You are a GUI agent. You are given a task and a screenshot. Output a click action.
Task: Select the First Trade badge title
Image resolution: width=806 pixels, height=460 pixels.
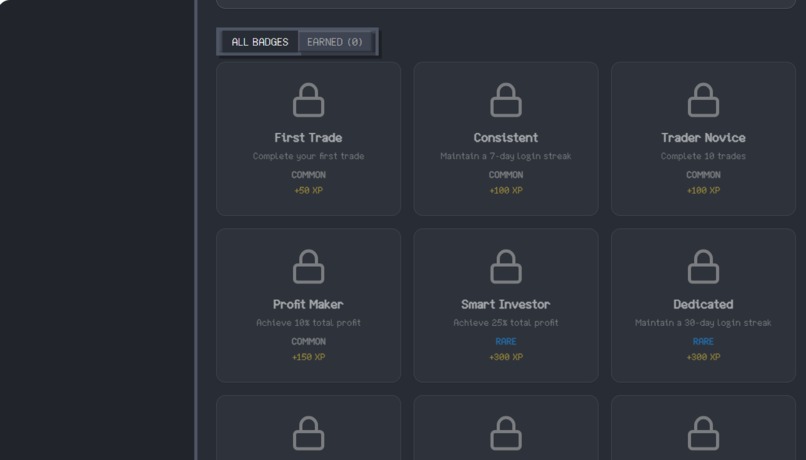308,138
